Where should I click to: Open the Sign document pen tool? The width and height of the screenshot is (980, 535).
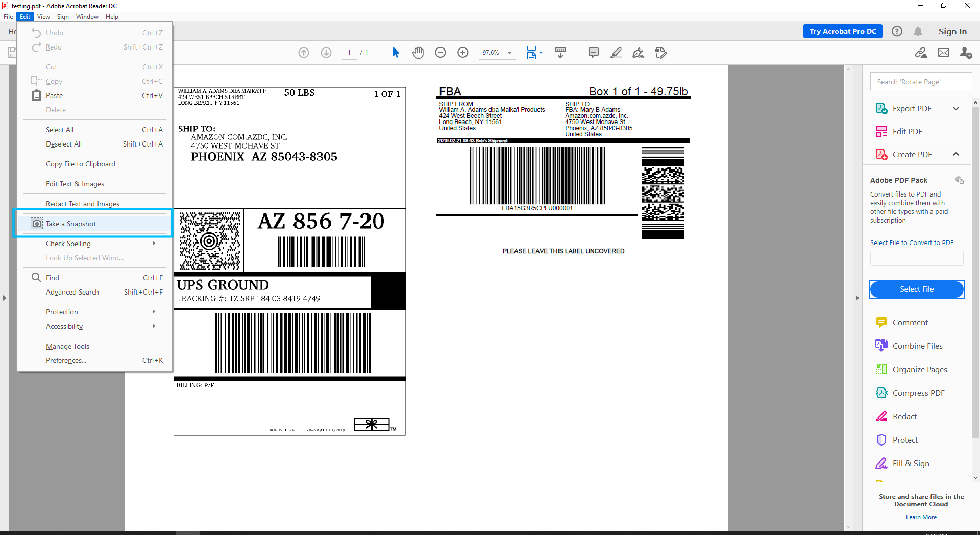tap(638, 53)
